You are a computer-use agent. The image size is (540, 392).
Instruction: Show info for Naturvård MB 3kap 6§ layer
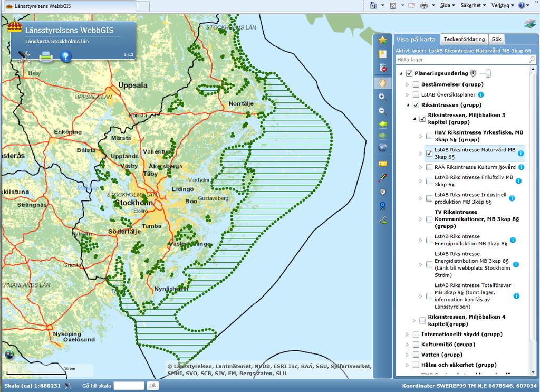[x=520, y=154]
